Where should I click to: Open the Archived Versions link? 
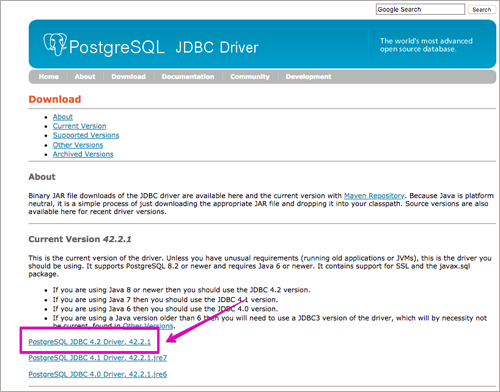click(83, 154)
